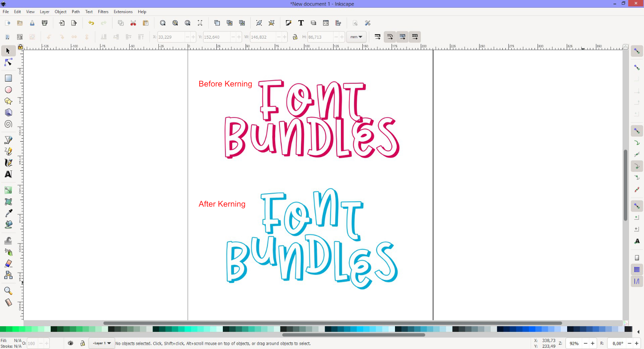Viewport: 644px width, 349px height.
Task: Toggle snap to grids
Action: click(x=637, y=270)
